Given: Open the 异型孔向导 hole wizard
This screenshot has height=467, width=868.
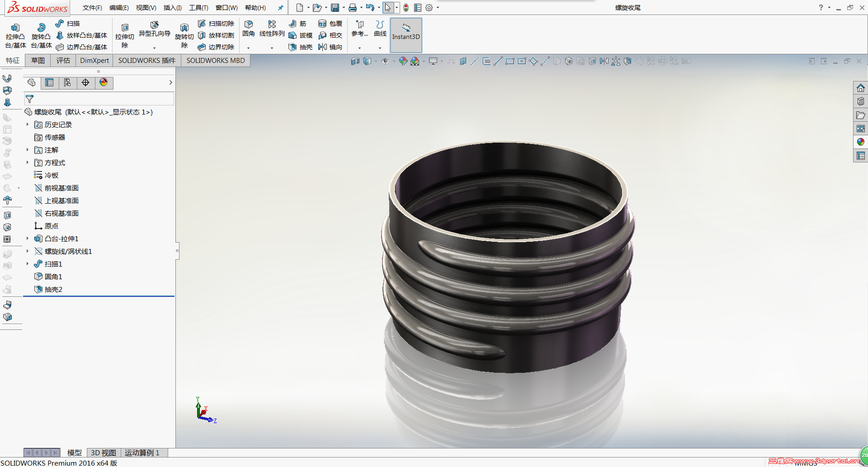Looking at the screenshot, I should pyautogui.click(x=155, y=29).
